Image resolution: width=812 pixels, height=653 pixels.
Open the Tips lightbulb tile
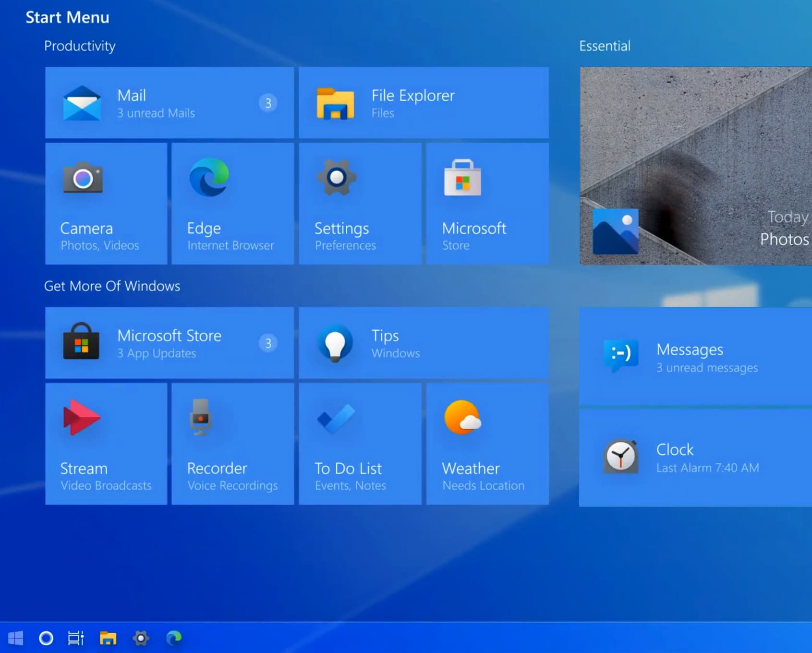[x=423, y=343]
